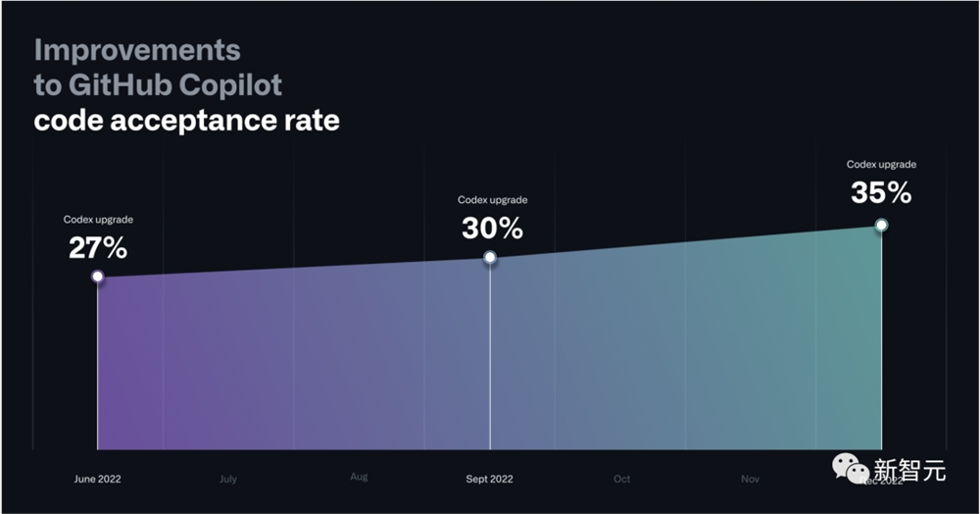Click the 'to GitHub Copilot' title line
This screenshot has width=980, height=514.
pos(158,85)
